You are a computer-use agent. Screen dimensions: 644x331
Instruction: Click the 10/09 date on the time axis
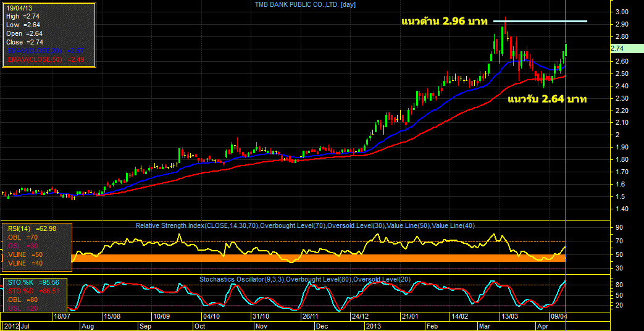[x=161, y=317]
